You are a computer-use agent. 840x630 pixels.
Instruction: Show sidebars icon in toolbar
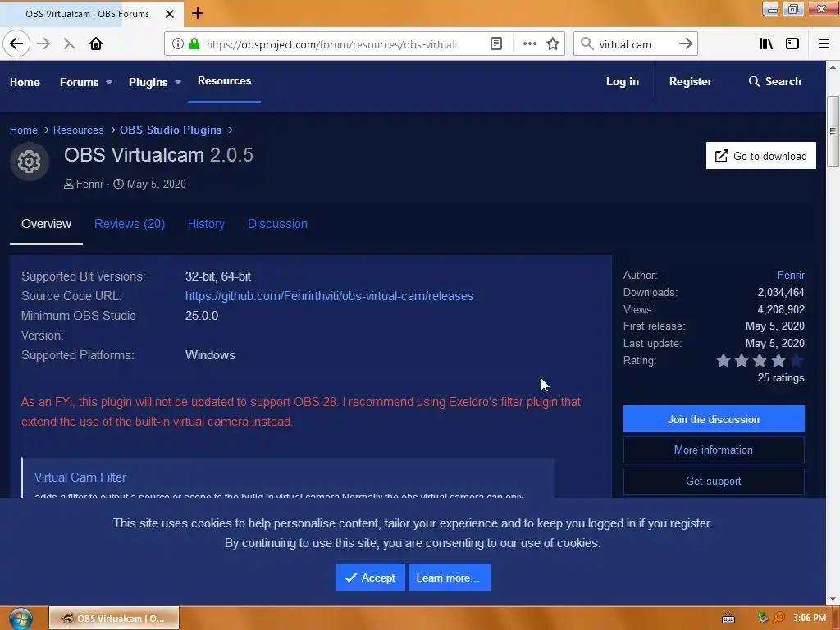coord(792,44)
